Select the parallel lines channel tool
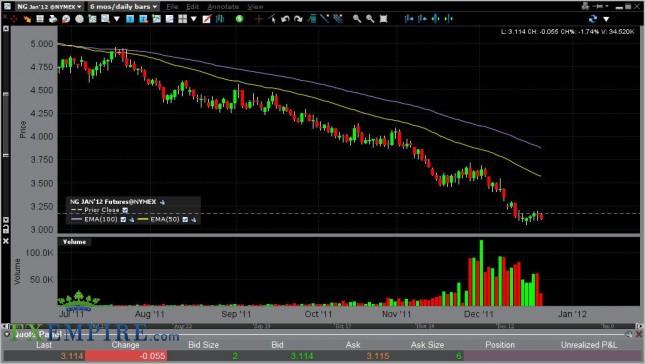This screenshot has height=364, width=645. coord(338,19)
